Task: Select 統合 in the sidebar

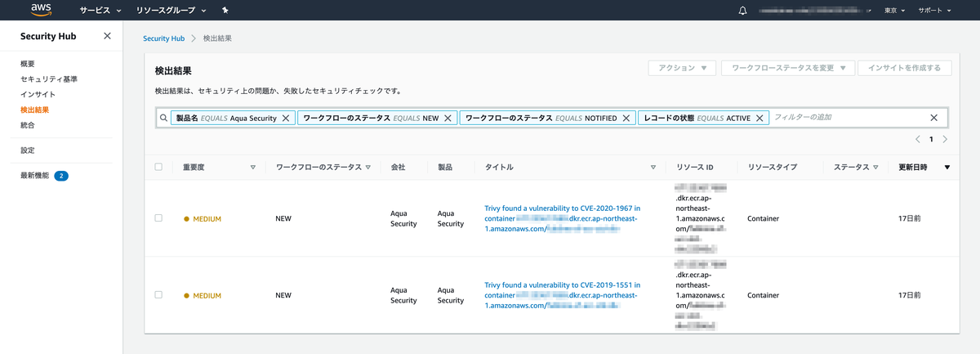Action: (28, 125)
